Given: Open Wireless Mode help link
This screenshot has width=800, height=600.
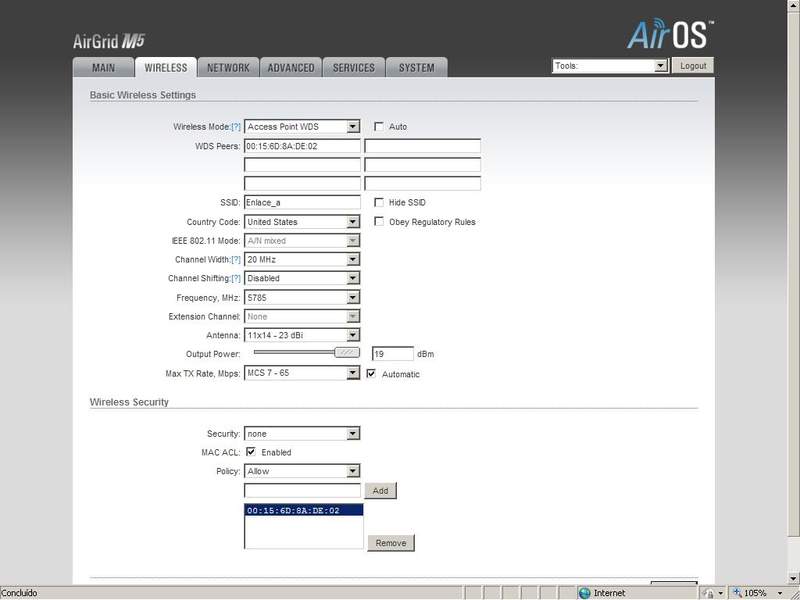Looking at the screenshot, I should click(236, 127).
